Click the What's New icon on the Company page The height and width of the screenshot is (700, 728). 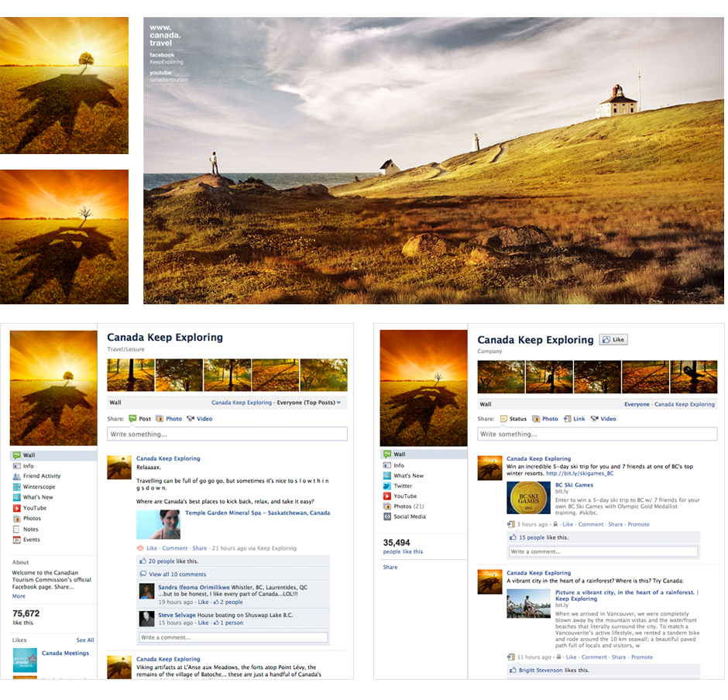click(387, 475)
